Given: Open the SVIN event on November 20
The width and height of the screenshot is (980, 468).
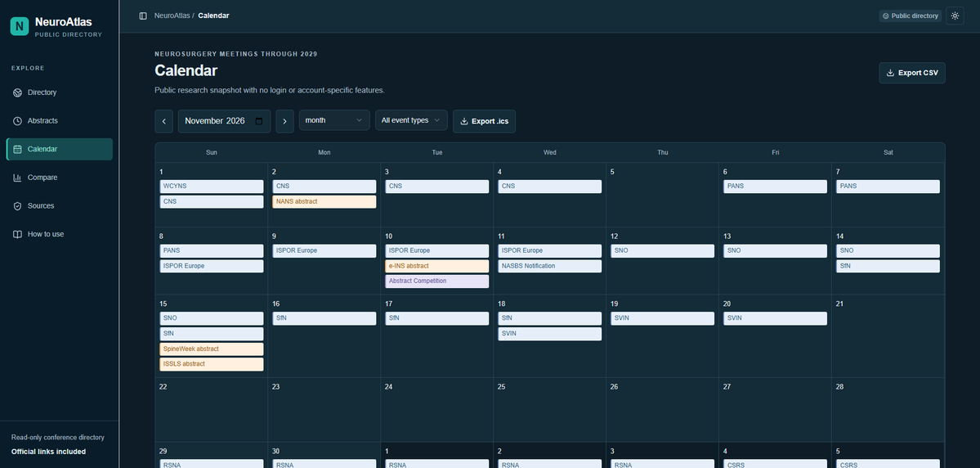Looking at the screenshot, I should coord(775,318).
